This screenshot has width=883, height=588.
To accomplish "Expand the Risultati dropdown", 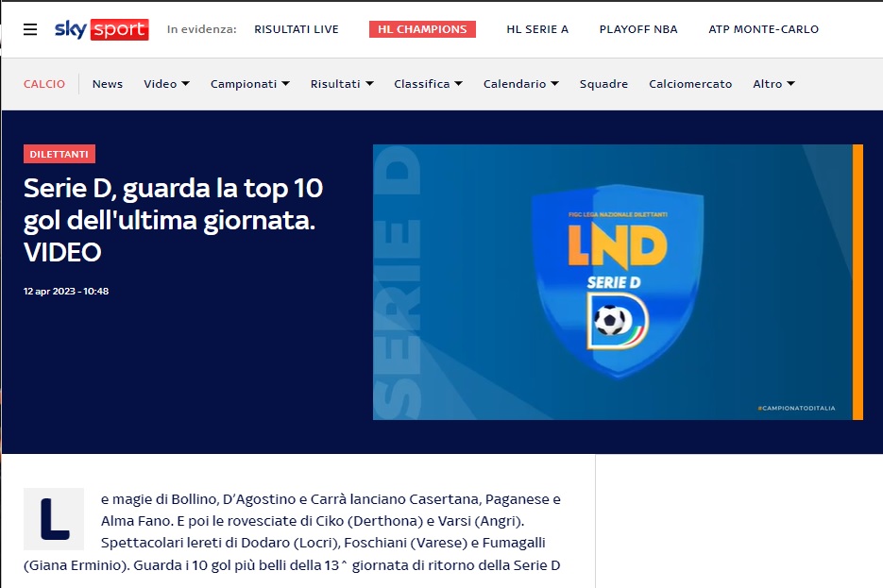I will point(342,84).
